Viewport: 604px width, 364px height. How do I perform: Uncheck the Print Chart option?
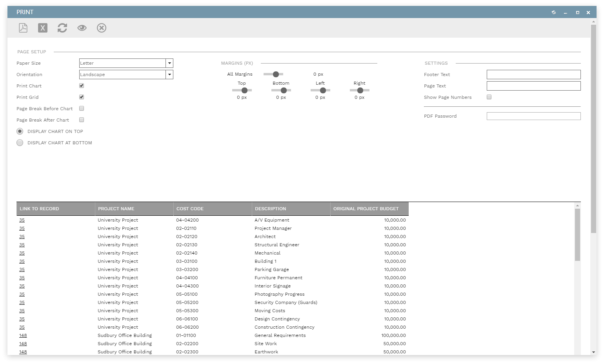point(81,86)
